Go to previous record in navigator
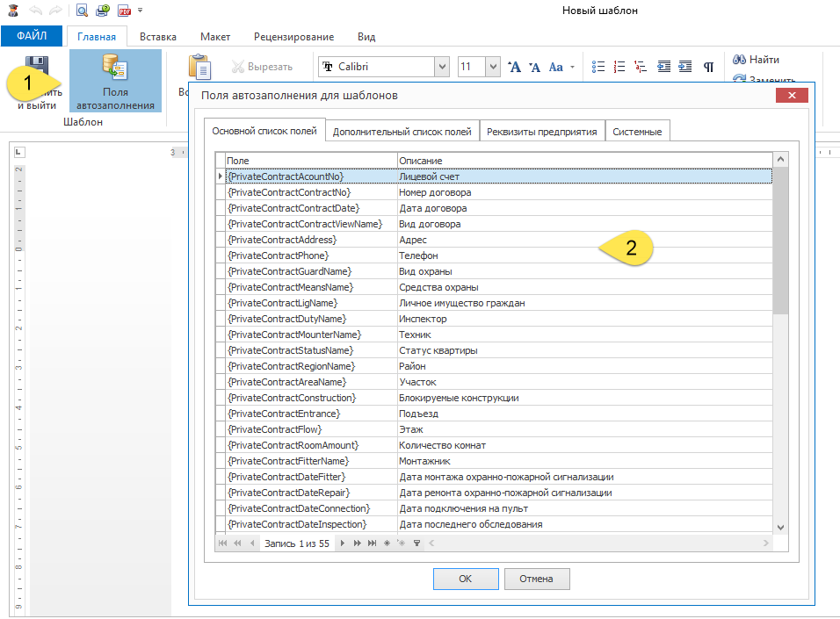840x619 pixels. (x=252, y=543)
